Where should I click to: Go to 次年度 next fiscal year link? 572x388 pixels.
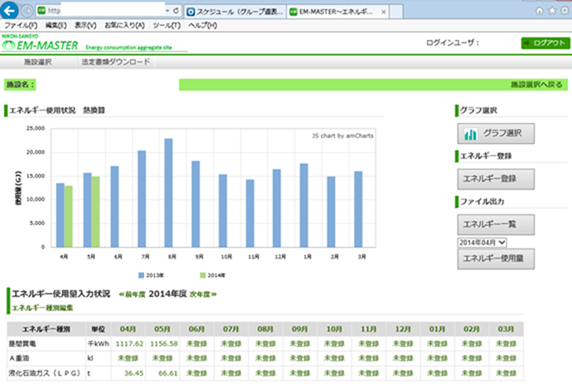point(203,295)
